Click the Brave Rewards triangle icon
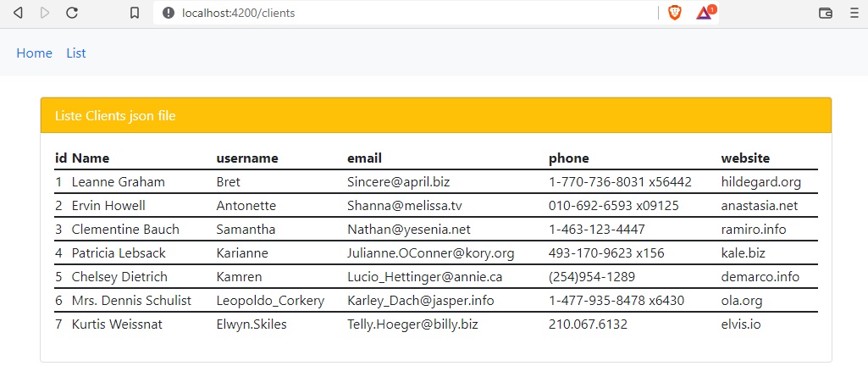868x377 pixels. [x=705, y=13]
